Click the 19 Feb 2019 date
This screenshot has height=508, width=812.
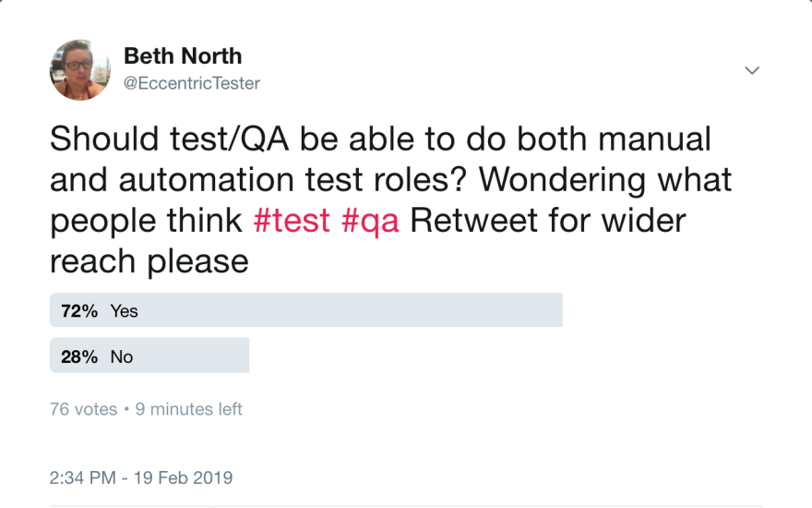183,478
